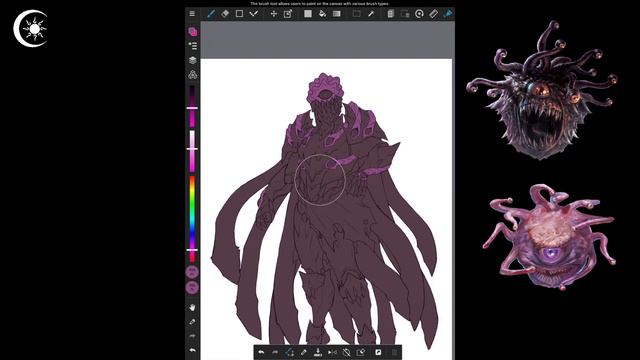Tap the save download-arrow icon
Screen dimensions: 640x360
point(318,352)
